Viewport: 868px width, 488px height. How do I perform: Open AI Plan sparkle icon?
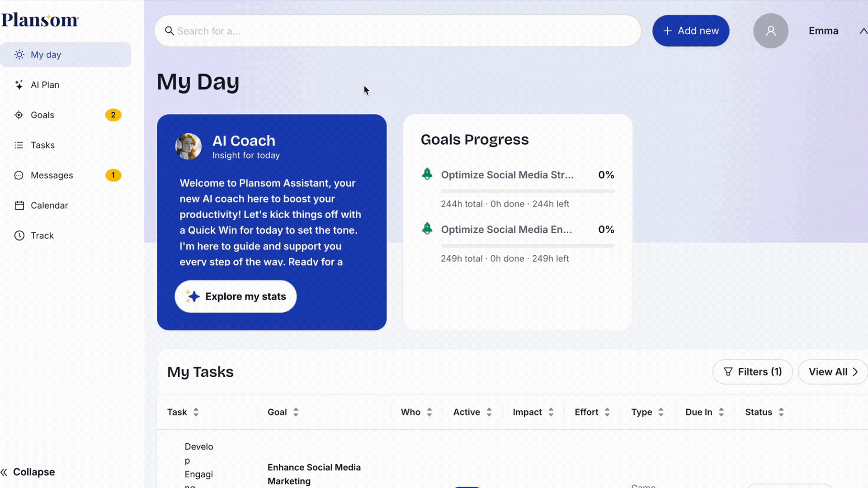[19, 85]
